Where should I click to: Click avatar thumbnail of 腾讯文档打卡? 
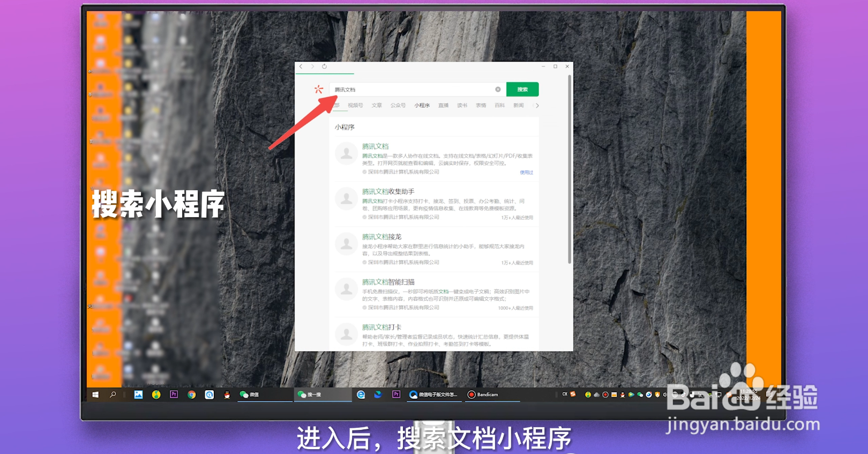(x=347, y=334)
